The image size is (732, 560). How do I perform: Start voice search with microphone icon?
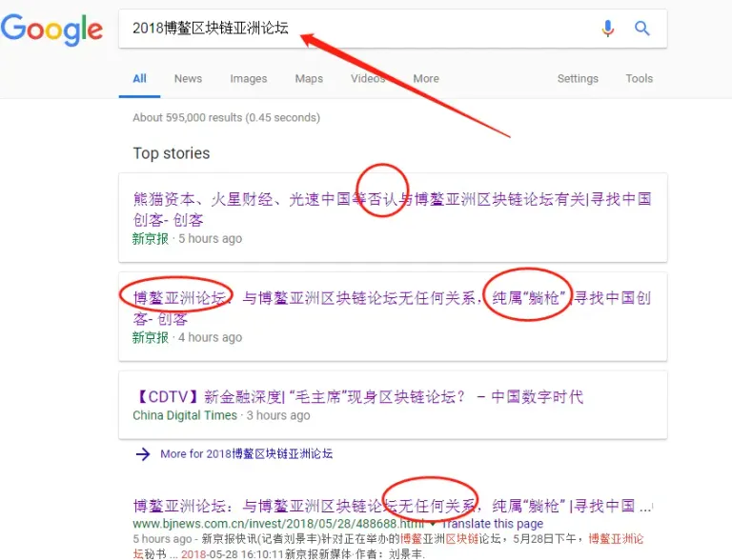[607, 29]
